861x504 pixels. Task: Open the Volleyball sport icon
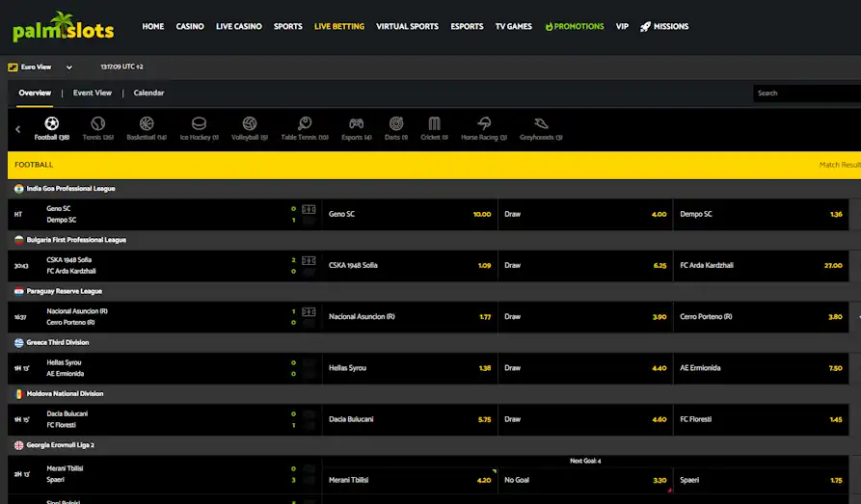250,124
